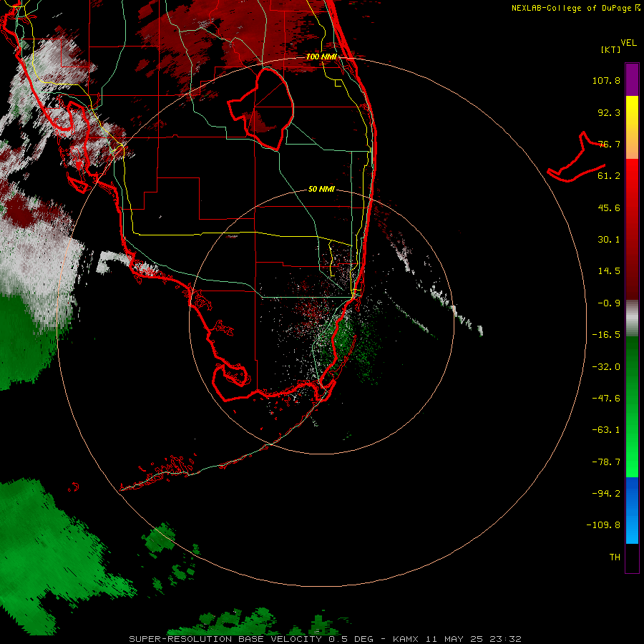Select the -63.1 velocity scale value

pos(606,430)
